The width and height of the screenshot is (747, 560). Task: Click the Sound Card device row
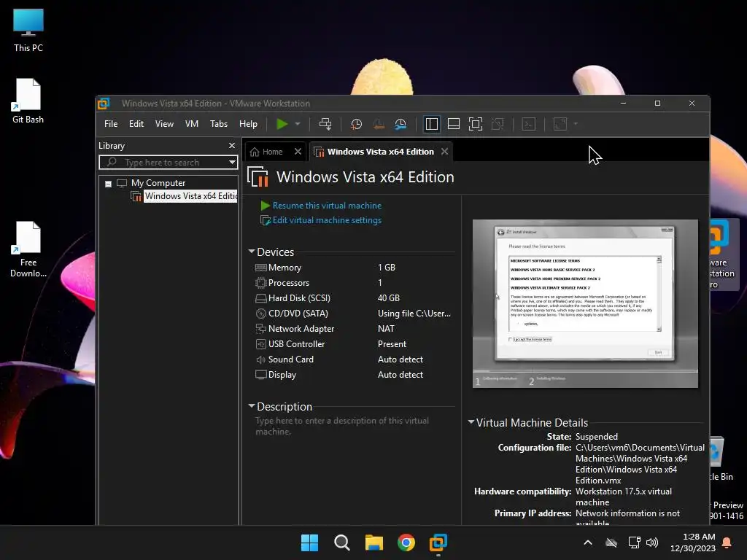(x=354, y=359)
